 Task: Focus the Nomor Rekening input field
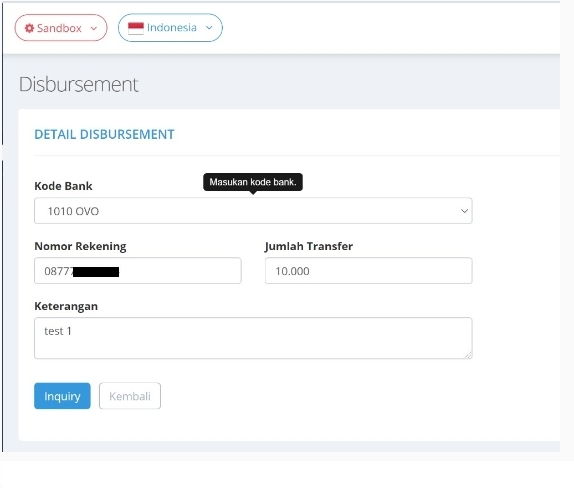pos(138,271)
